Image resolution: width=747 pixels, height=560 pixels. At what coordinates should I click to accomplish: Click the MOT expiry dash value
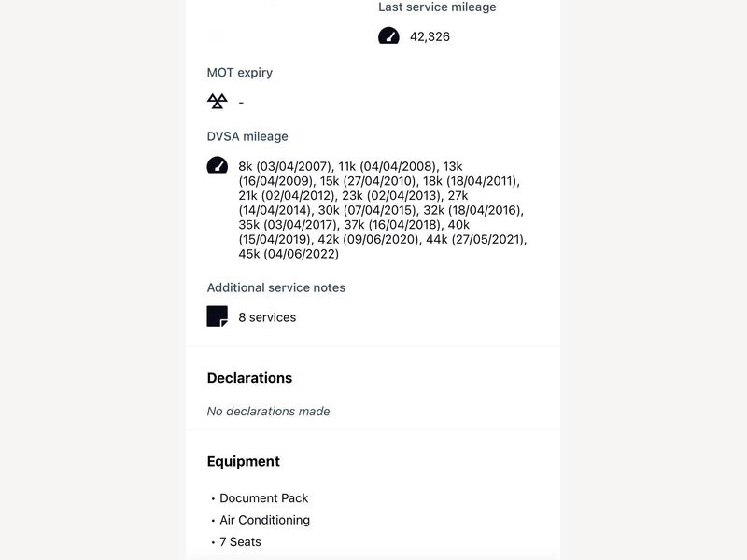coord(241,103)
